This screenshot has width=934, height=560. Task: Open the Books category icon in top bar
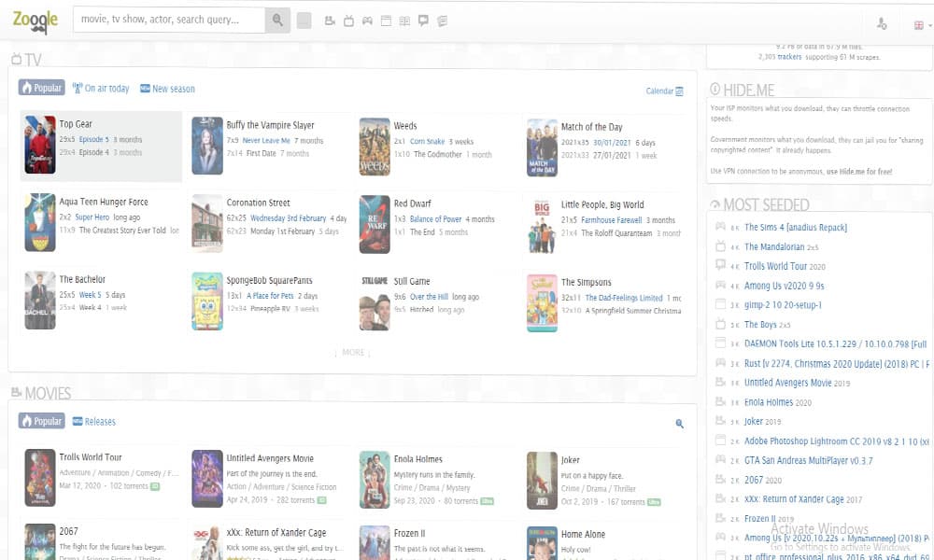click(404, 21)
